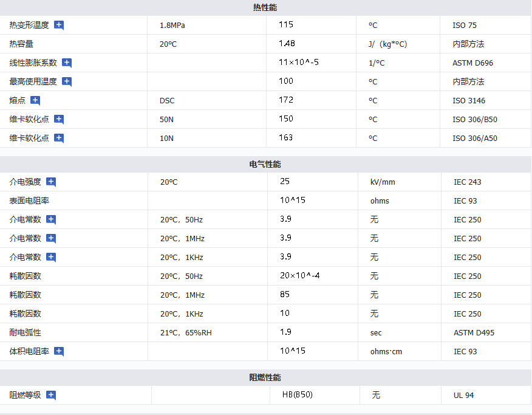Click the plus icon beside 热变形温度
This screenshot has height=415, width=532.
59,25
